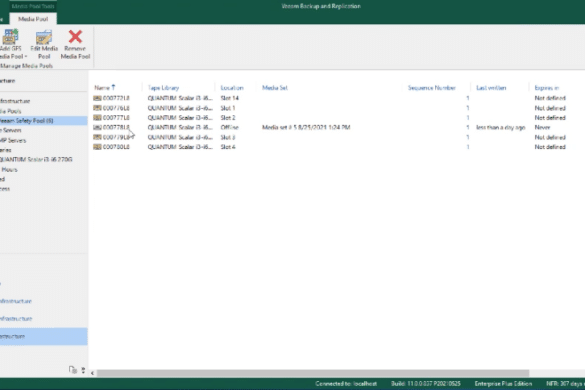Viewport: 585px width, 390px height.
Task: Sort by Location column header
Action: 232,88
